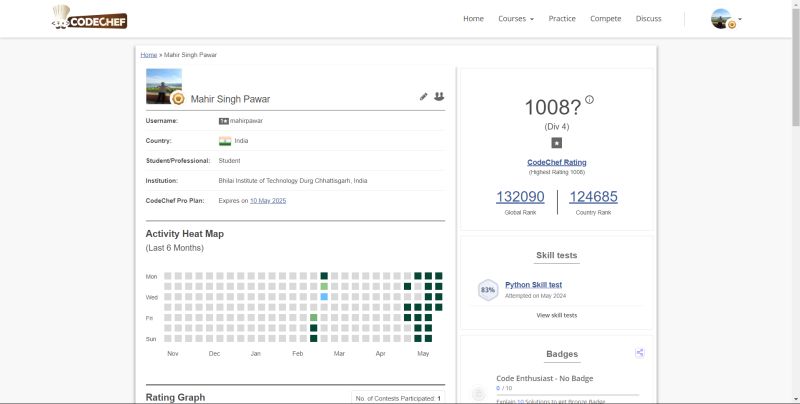The width and height of the screenshot is (800, 404).
Task: Click the 1-star rating icon under Div 4
Action: [557, 143]
